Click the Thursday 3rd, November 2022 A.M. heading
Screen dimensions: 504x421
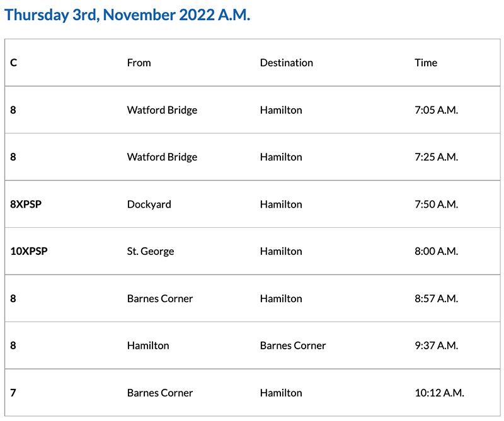127,15
